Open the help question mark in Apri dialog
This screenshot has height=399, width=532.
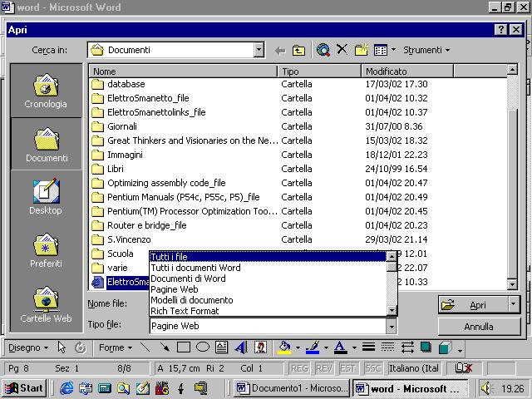[500, 30]
